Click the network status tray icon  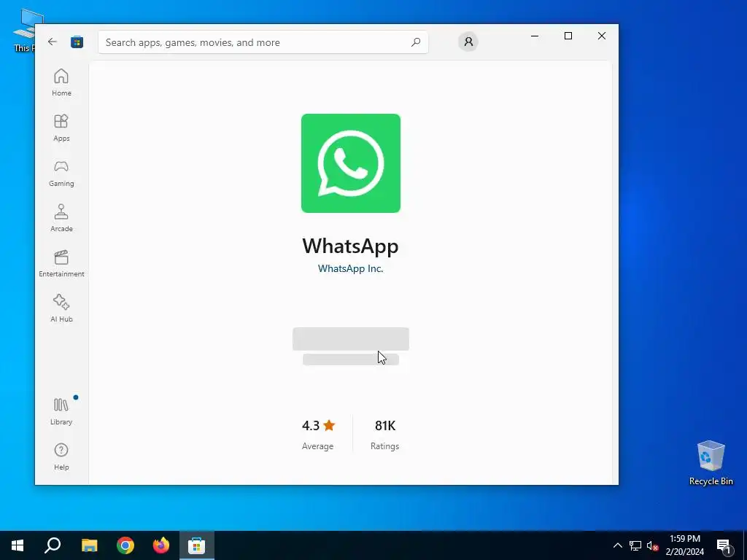point(635,545)
